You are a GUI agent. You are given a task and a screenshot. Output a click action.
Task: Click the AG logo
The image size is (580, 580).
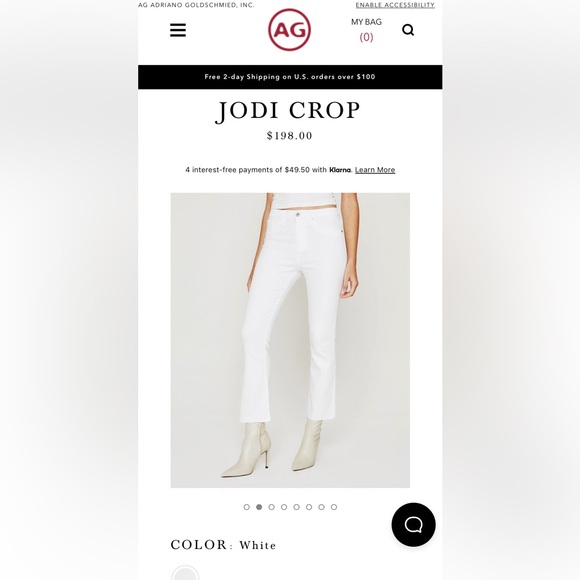coord(289,30)
